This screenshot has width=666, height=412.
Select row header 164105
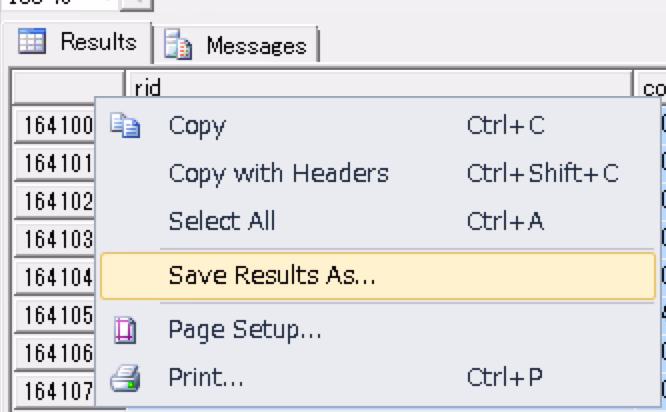coord(55,315)
